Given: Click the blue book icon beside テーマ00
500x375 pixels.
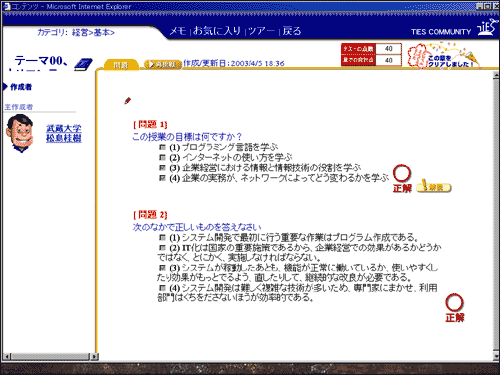Looking at the screenshot, I should (x=83, y=64).
